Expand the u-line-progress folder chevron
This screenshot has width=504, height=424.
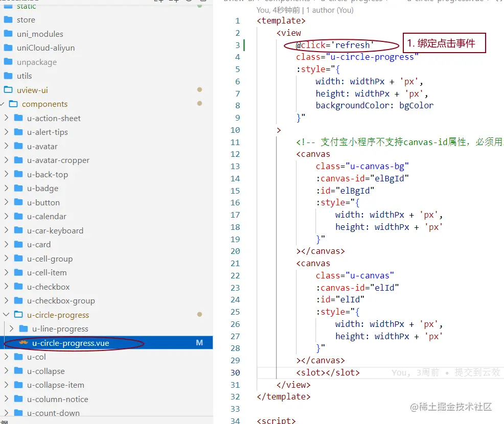click(x=12, y=328)
